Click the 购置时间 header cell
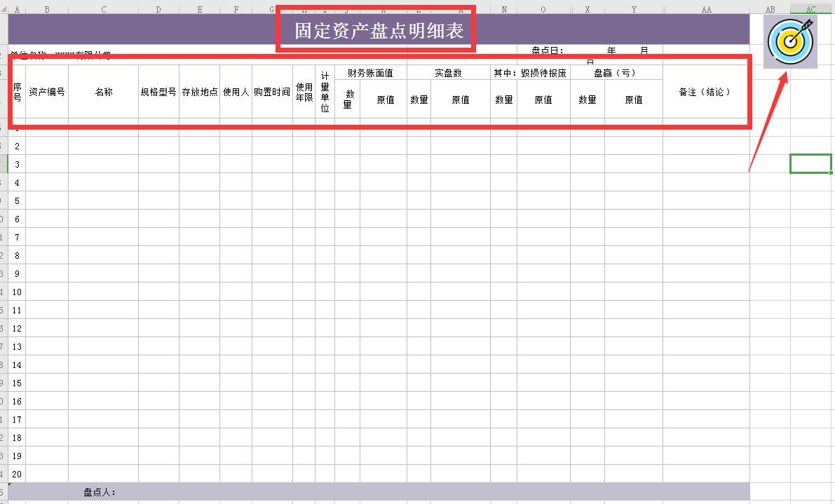 (x=271, y=92)
